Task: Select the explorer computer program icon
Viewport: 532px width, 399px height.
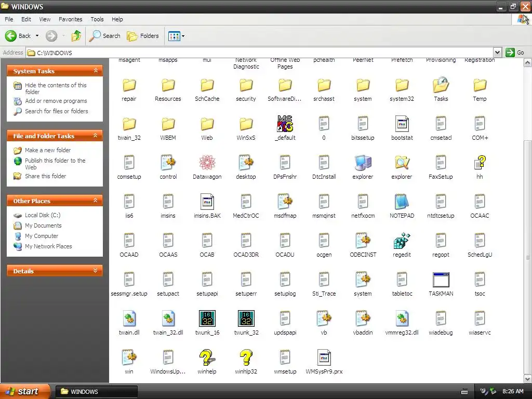Action: pos(363,163)
